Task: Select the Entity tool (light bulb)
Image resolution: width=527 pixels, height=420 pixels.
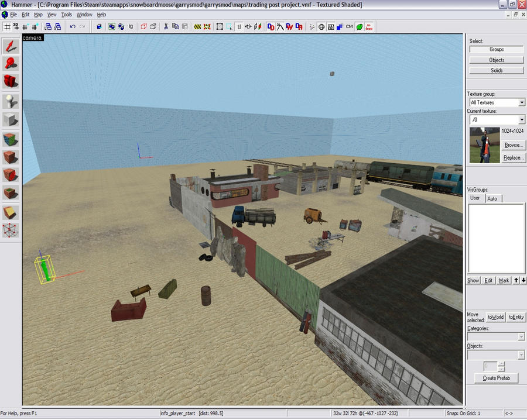Action: 11,101
